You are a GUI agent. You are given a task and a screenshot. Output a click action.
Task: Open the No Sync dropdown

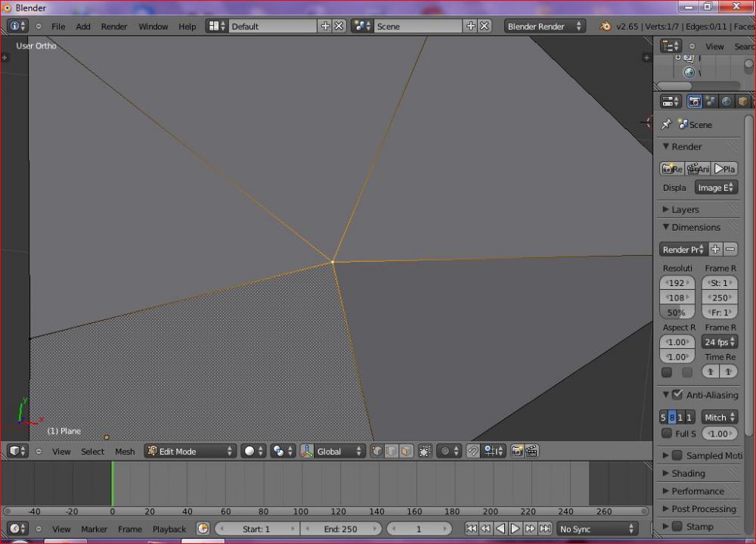pos(597,529)
